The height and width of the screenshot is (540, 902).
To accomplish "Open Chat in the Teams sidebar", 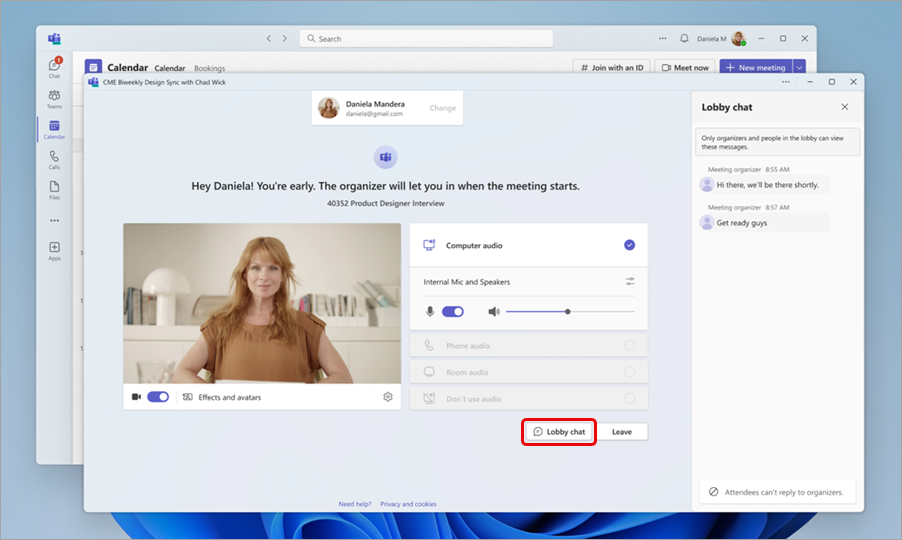I will point(54,66).
